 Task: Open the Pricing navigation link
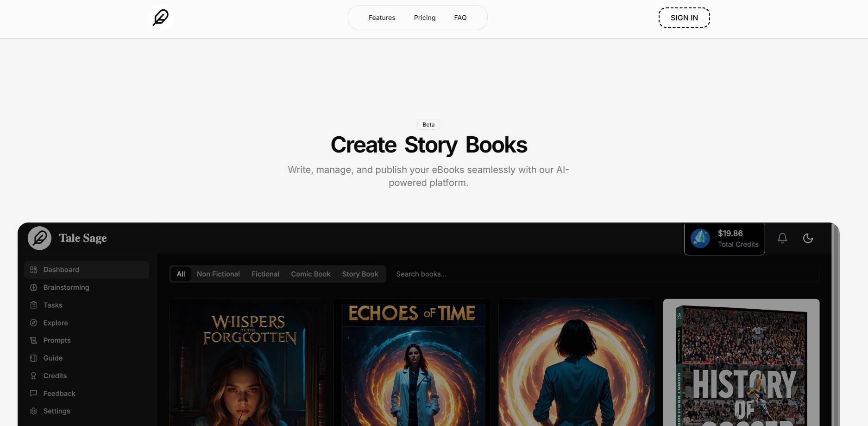(424, 18)
